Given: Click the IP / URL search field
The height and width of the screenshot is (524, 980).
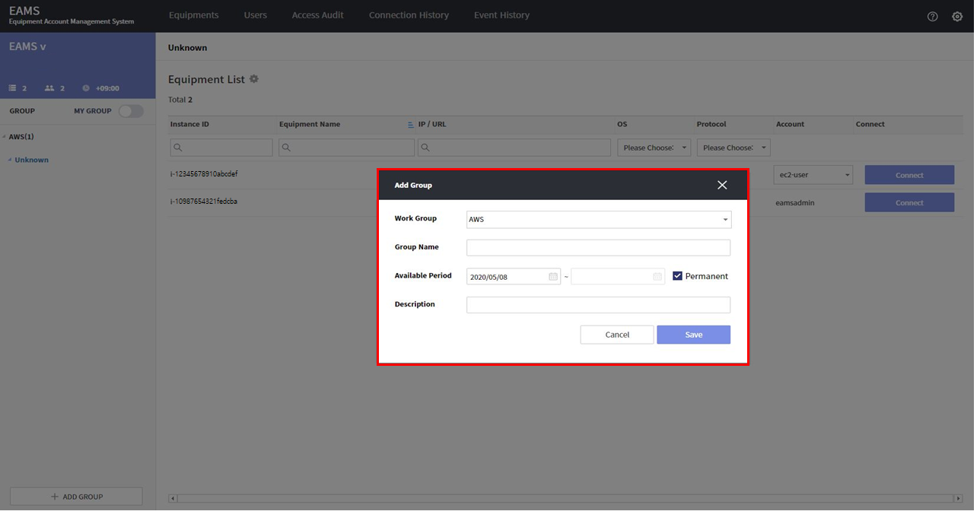Looking at the screenshot, I should (x=514, y=148).
